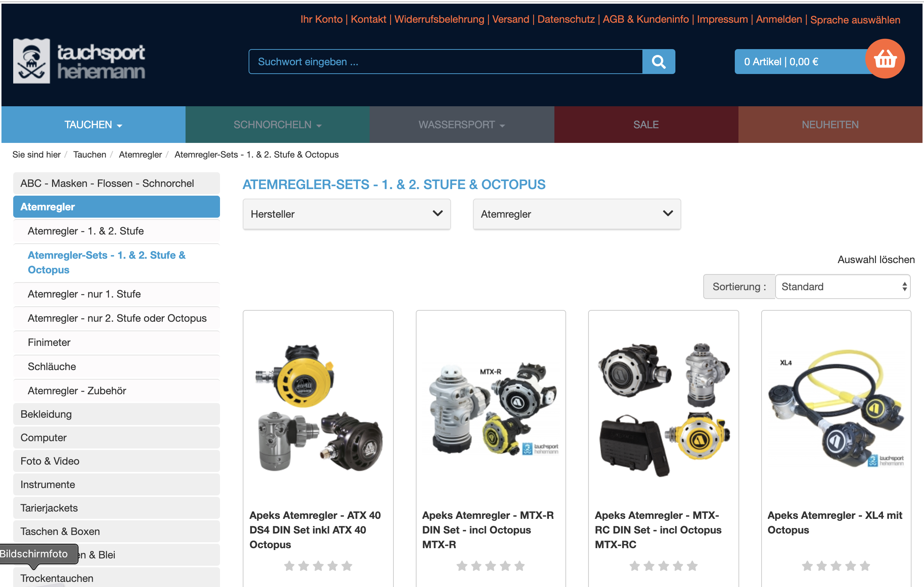This screenshot has width=924, height=587.
Task: Open the Atemregler filter dropdown
Action: click(x=577, y=214)
